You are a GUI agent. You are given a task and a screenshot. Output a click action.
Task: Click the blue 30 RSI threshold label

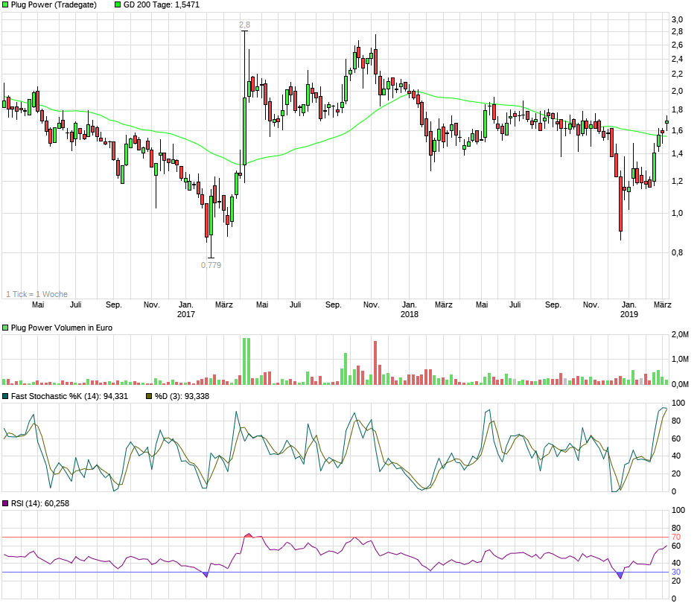click(676, 572)
